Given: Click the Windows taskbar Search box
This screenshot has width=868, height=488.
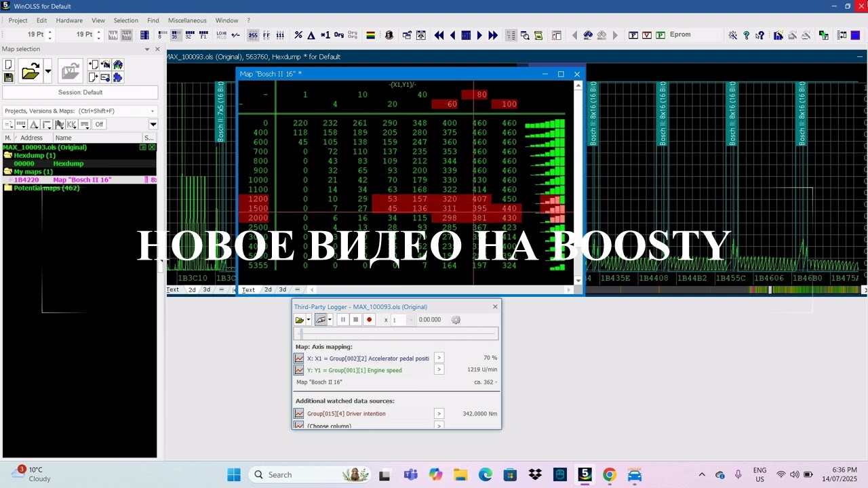Looking at the screenshot, I should 310,475.
